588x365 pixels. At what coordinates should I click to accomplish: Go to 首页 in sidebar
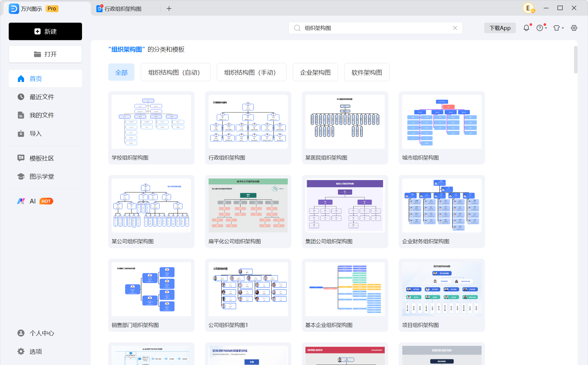[45, 78]
